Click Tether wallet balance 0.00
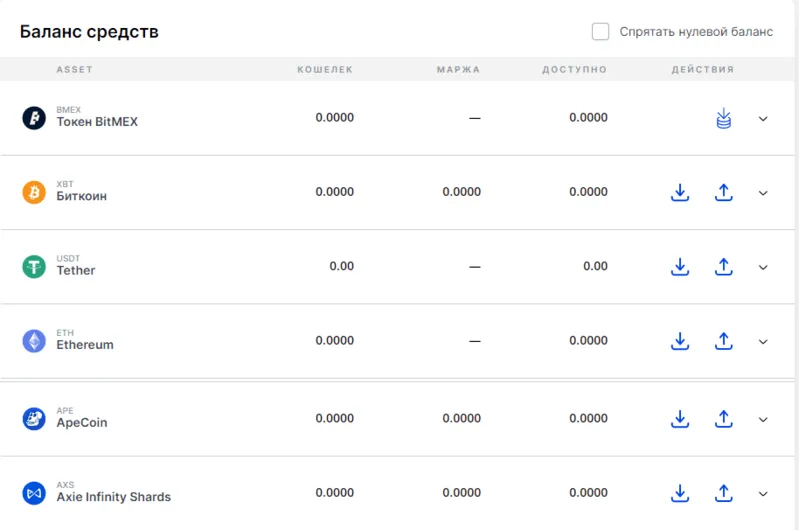799x530 pixels. 341,266
